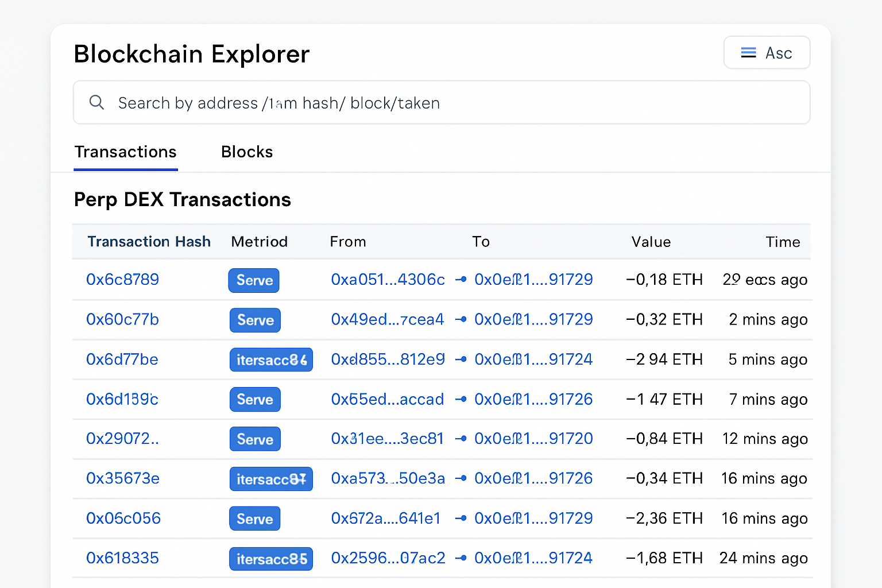Open the address 0xa051...4306c
Viewport: 882px width, 588px height.
point(388,280)
